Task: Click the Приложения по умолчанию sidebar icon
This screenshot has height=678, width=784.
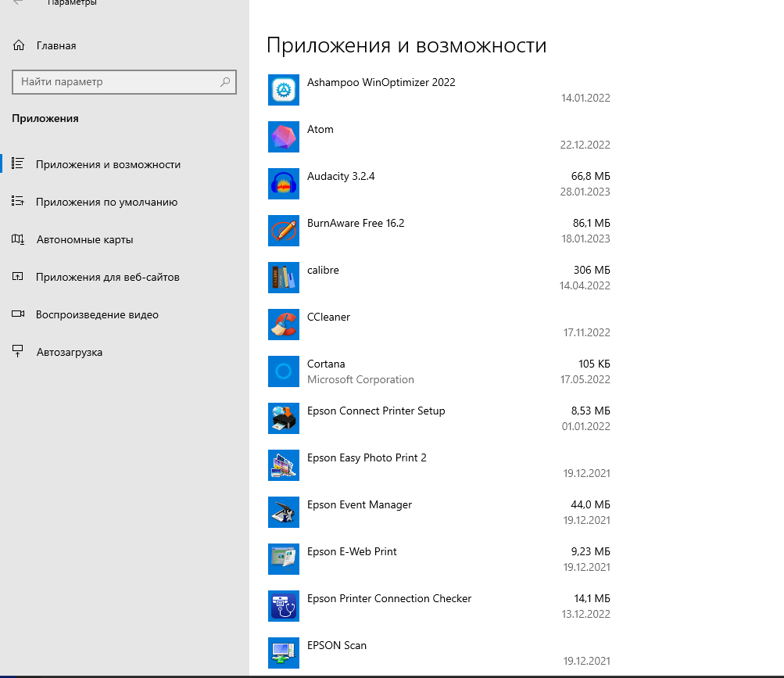Action: click(x=18, y=201)
